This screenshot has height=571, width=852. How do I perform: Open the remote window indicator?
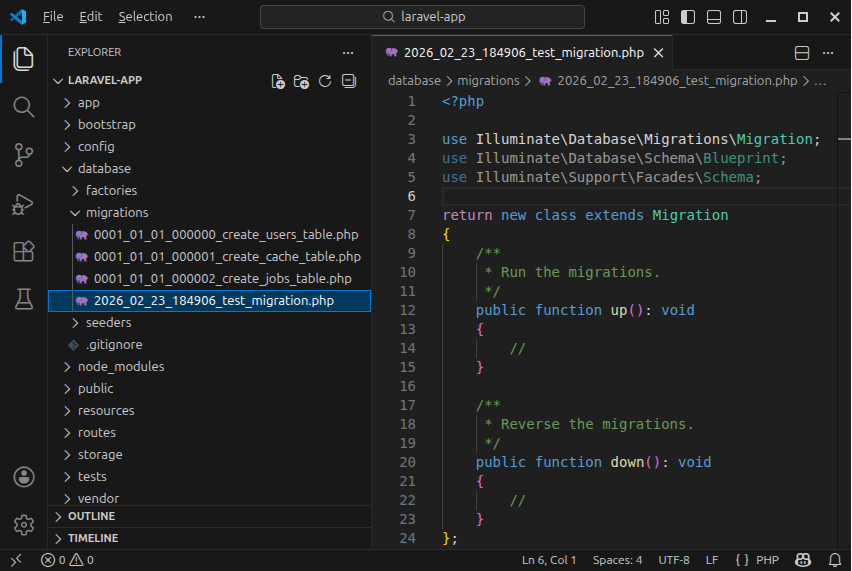(x=16, y=560)
